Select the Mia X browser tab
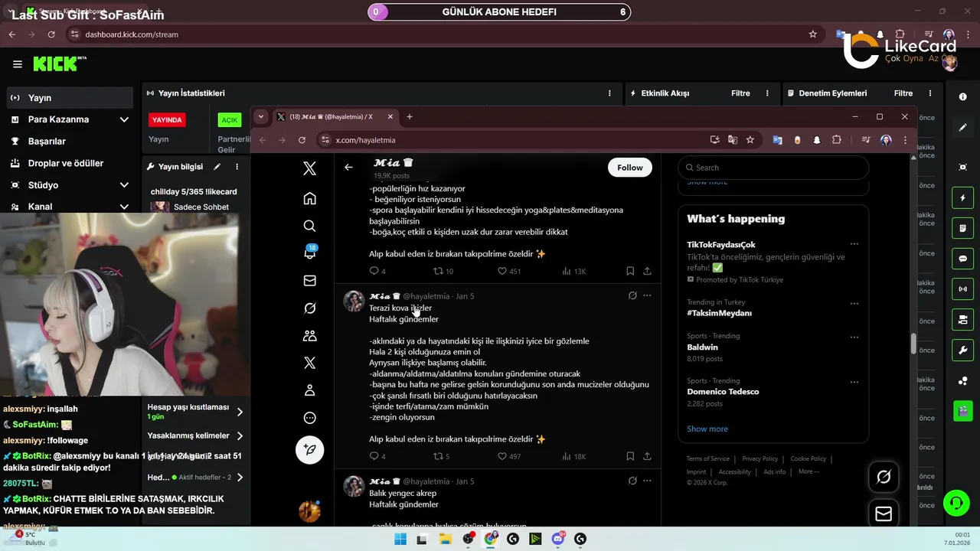980x551 pixels. pos(335,117)
